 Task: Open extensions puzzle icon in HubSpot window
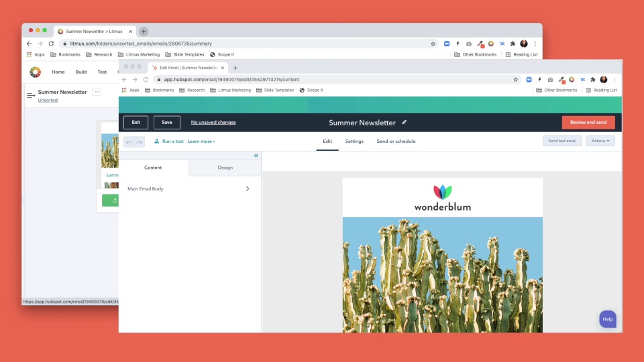click(x=592, y=80)
